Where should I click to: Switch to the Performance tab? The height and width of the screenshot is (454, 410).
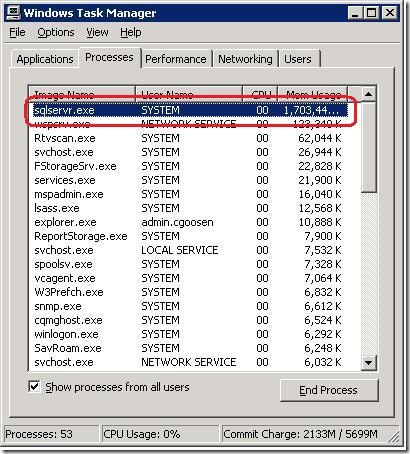(x=176, y=59)
